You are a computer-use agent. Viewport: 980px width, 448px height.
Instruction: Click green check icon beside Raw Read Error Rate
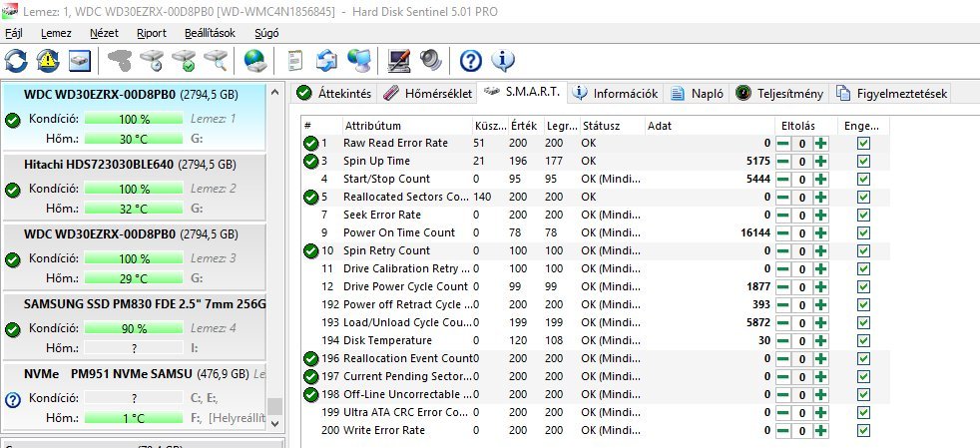[310, 143]
